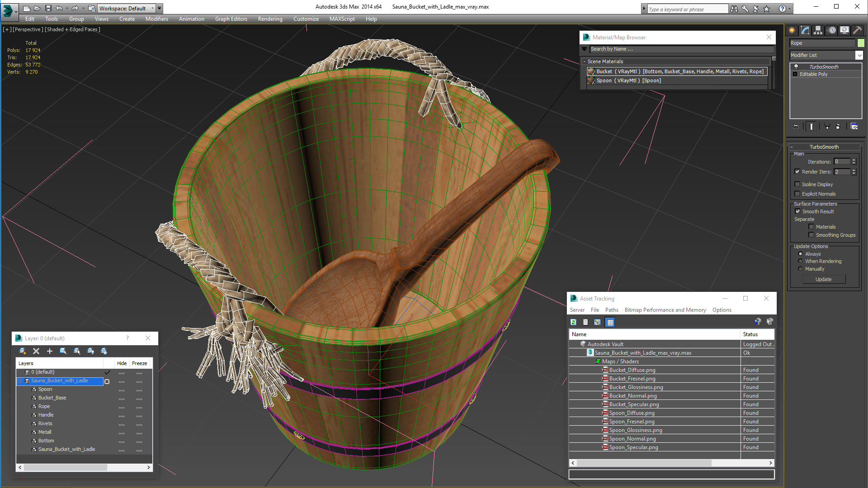Select the Spoon VRayMtl material entry
Image resolution: width=868 pixels, height=488 pixels.
pos(628,80)
